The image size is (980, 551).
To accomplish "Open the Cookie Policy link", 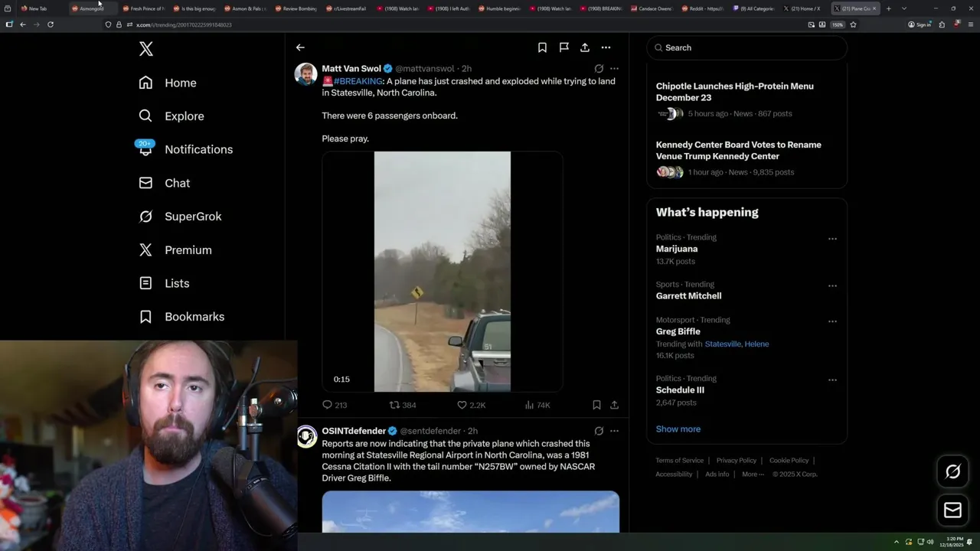I will [789, 461].
